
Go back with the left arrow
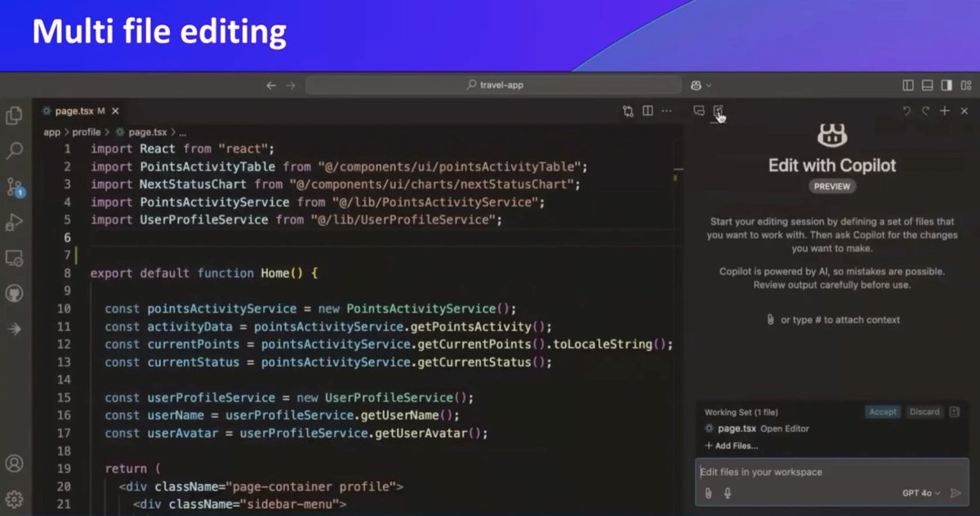[x=272, y=86]
